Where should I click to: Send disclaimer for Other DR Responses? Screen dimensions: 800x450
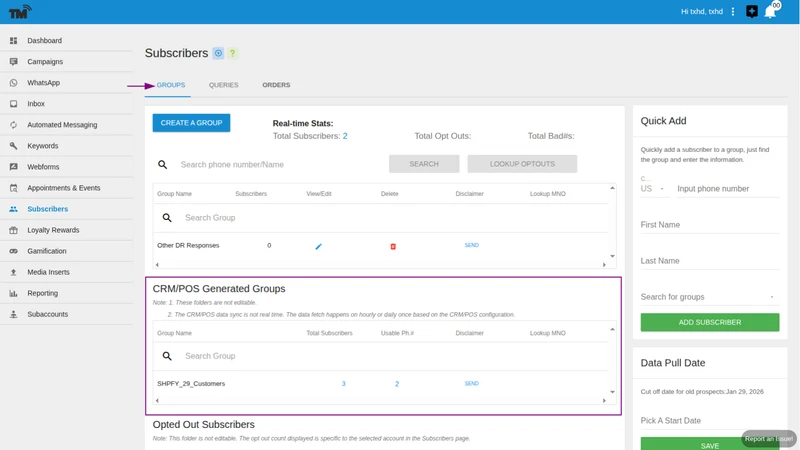point(471,245)
